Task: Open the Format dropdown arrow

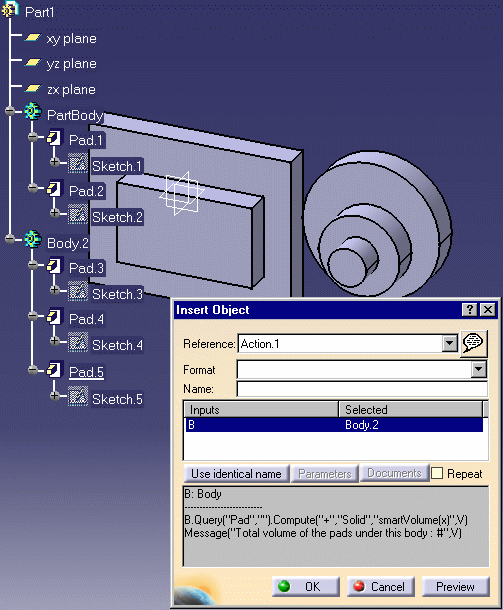Action: (478, 370)
